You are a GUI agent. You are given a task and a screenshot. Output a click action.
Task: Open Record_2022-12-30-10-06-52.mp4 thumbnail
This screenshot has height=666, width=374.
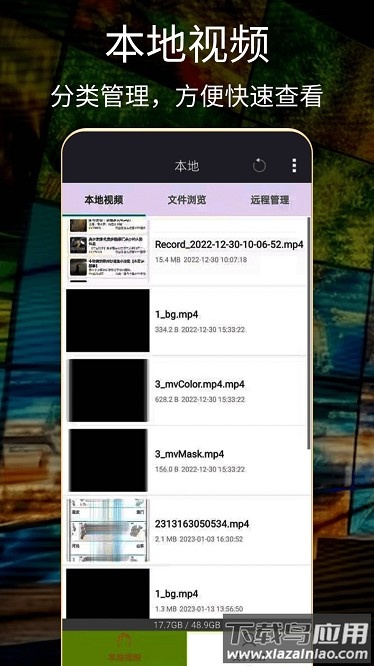[x=108, y=250]
